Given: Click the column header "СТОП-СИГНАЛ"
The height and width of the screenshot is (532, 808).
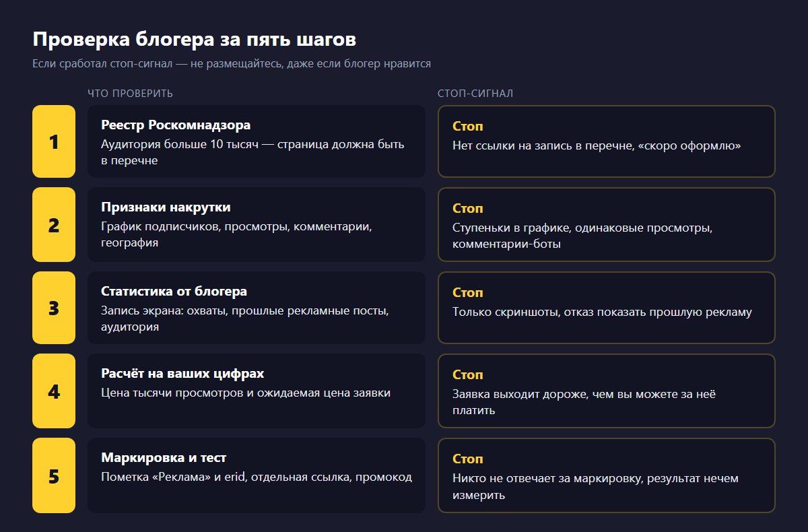Looking at the screenshot, I should click(x=475, y=94).
